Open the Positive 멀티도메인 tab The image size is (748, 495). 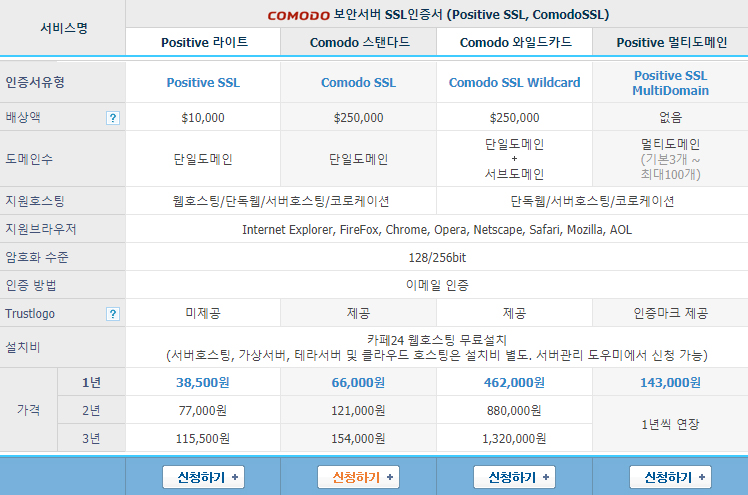tap(670, 42)
